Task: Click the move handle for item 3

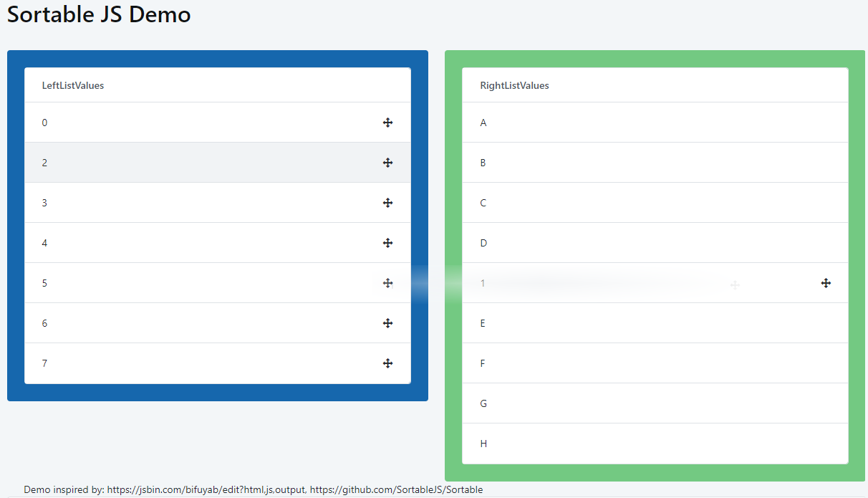Action: click(387, 203)
